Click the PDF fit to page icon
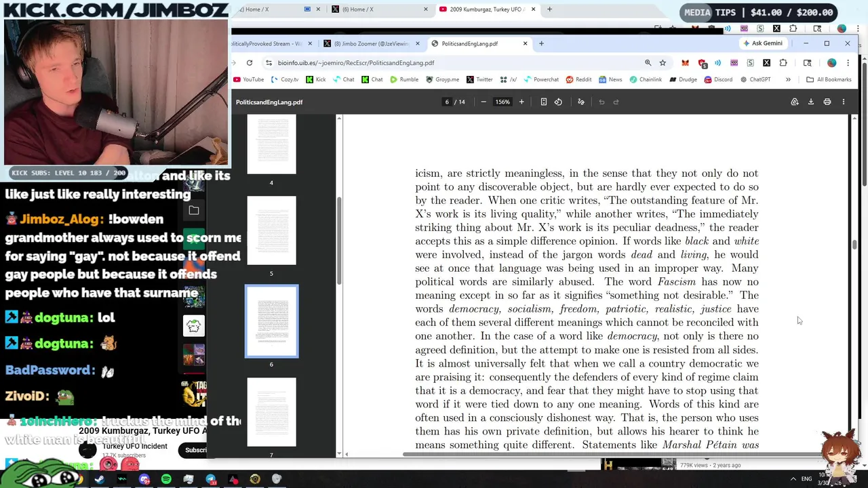The width and height of the screenshot is (868, 488). coord(543,102)
